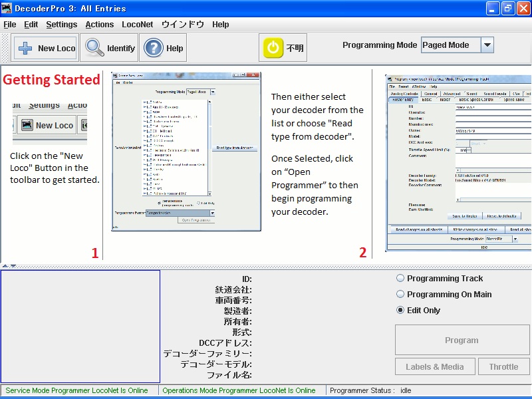Click the Identify magnifying glass icon

point(94,48)
